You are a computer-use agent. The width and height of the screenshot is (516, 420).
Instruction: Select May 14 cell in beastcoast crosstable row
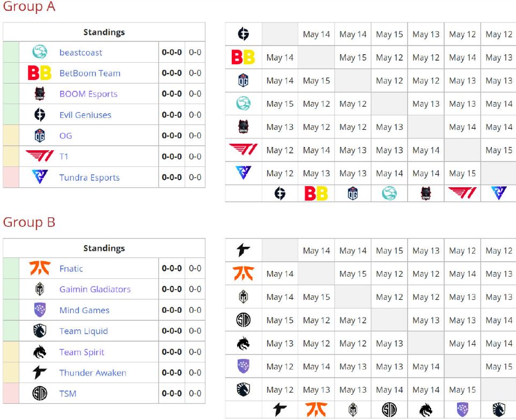tap(499, 104)
